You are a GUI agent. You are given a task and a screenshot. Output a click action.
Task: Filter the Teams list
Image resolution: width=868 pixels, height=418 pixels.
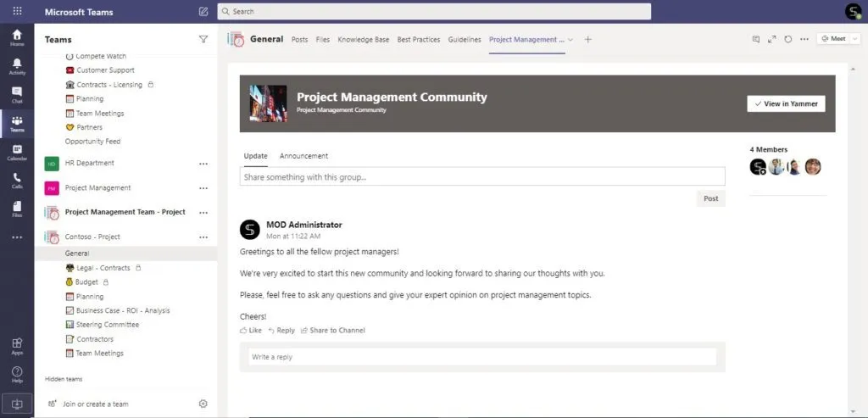coord(203,39)
